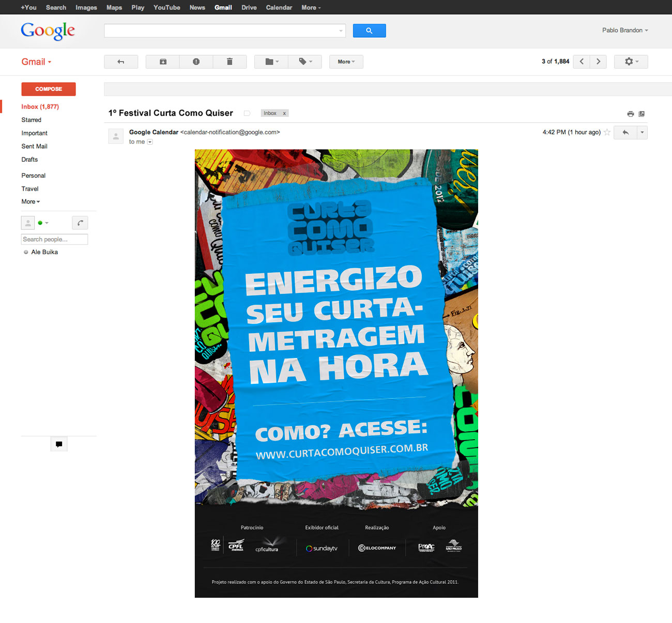This screenshot has width=672, height=623.
Task: Remove the Inbox label with x
Action: pos(284,114)
